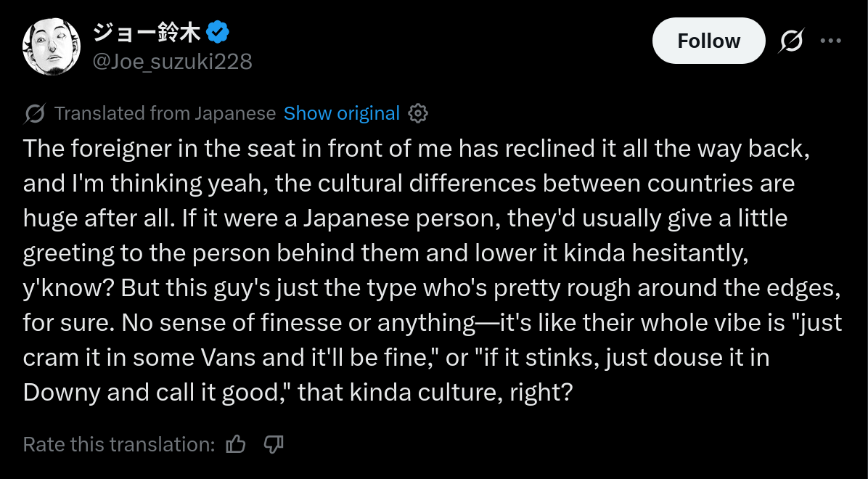The width and height of the screenshot is (868, 479).
Task: Click the first line of the tweet
Action: pyautogui.click(x=416, y=148)
